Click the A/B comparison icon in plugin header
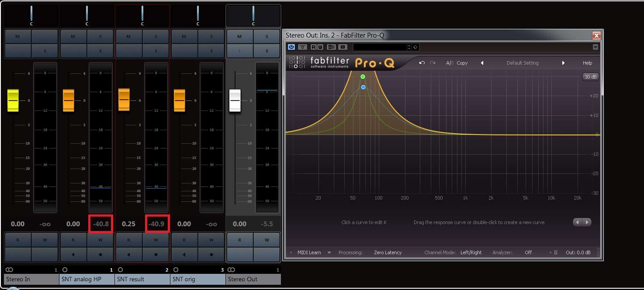The image size is (644, 290). tap(332, 47)
